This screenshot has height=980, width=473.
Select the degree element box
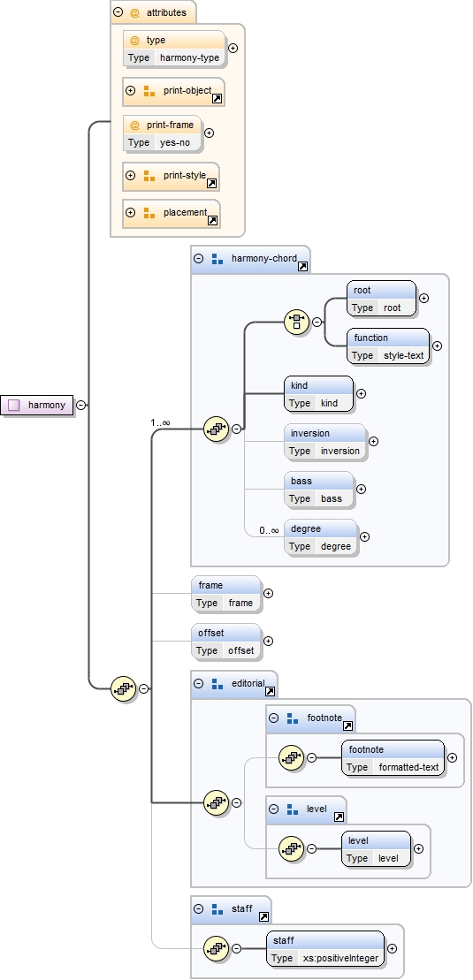coord(321,537)
